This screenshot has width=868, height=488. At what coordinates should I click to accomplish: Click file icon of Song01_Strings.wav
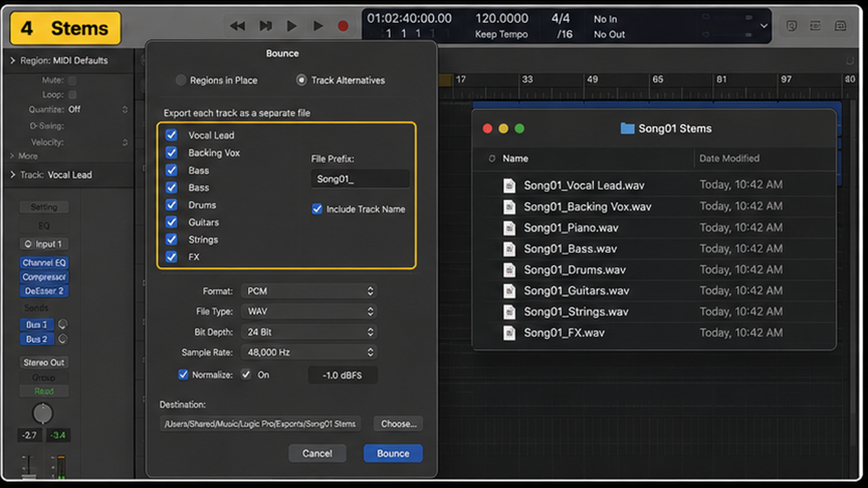(x=509, y=312)
